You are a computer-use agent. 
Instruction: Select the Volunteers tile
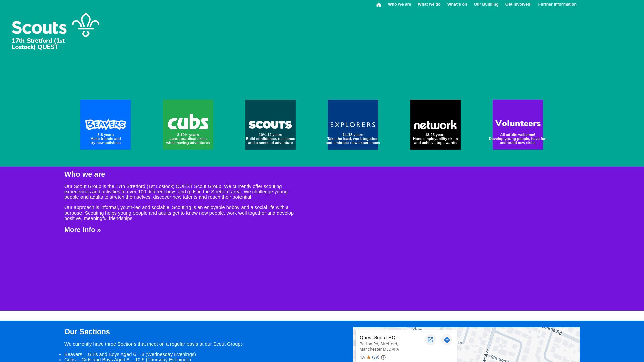[x=518, y=125]
